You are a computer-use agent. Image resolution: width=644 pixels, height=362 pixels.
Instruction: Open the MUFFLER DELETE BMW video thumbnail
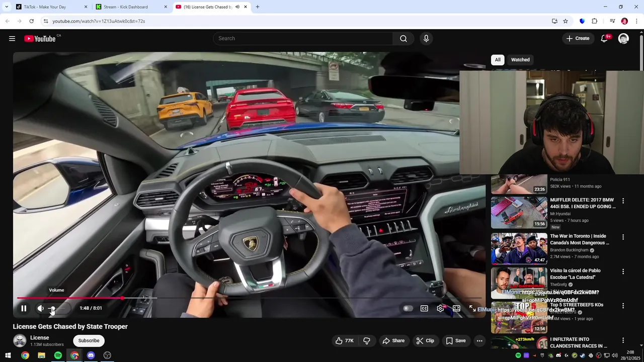coord(519,212)
